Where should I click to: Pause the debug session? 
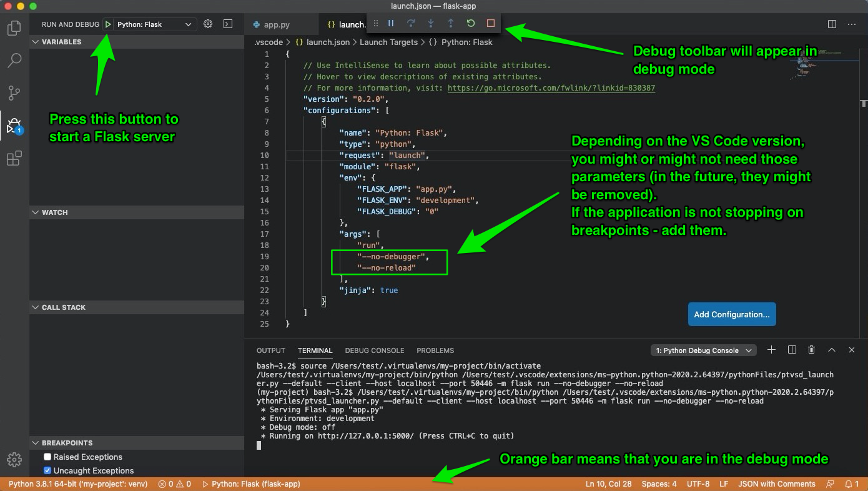point(391,23)
